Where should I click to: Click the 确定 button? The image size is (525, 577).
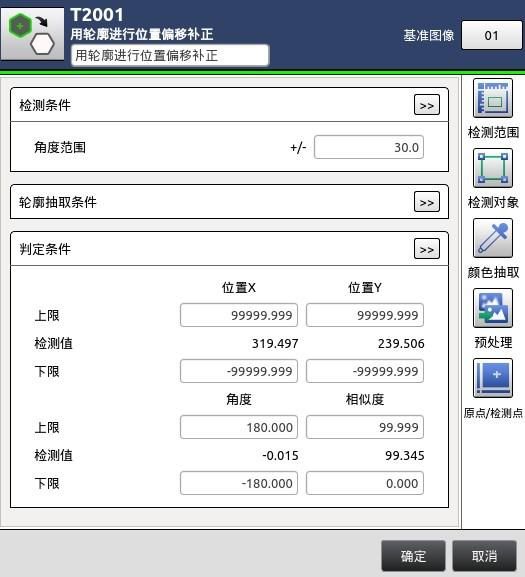[413, 556]
